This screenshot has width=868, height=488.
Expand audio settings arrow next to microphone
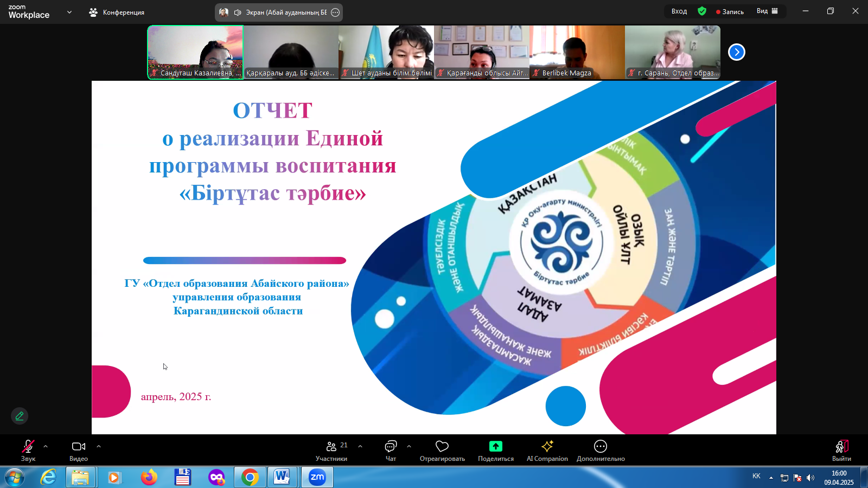(46, 446)
